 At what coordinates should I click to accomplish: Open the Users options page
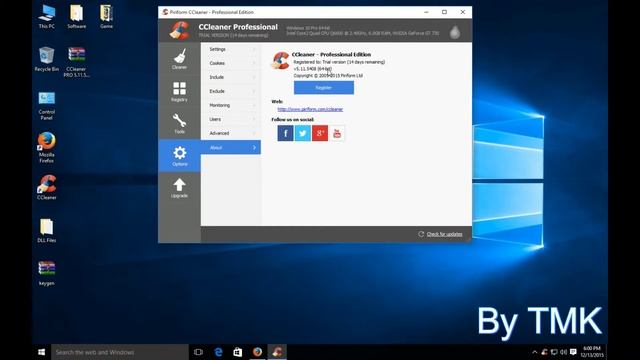231,119
